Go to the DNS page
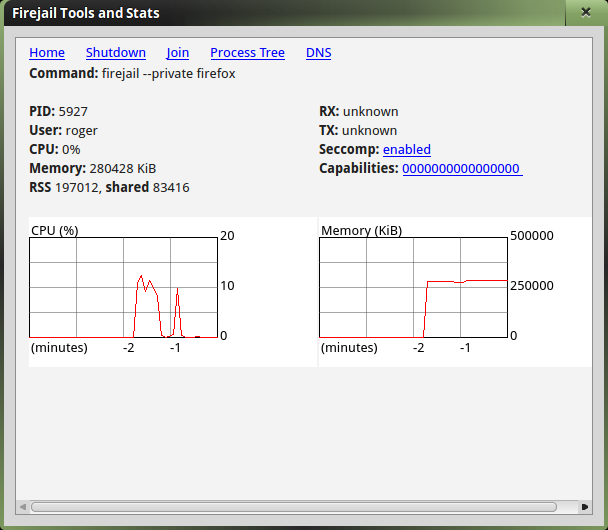608x530 pixels. pyautogui.click(x=318, y=53)
